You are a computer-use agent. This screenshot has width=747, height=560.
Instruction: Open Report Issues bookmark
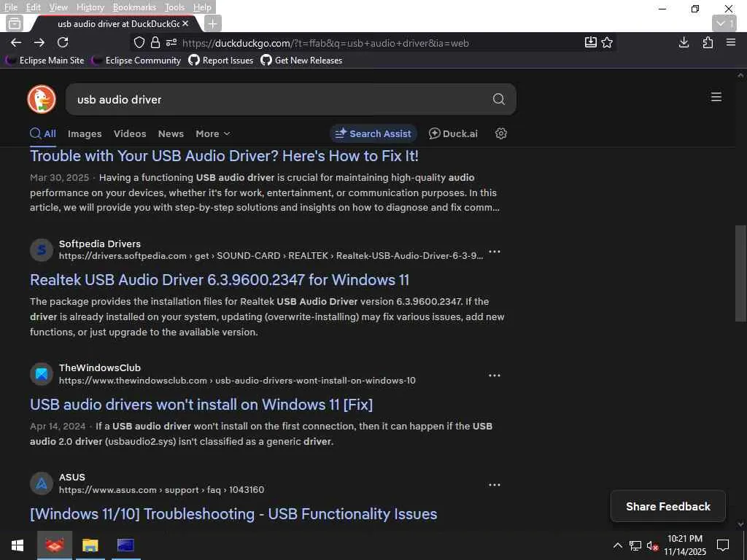click(220, 61)
